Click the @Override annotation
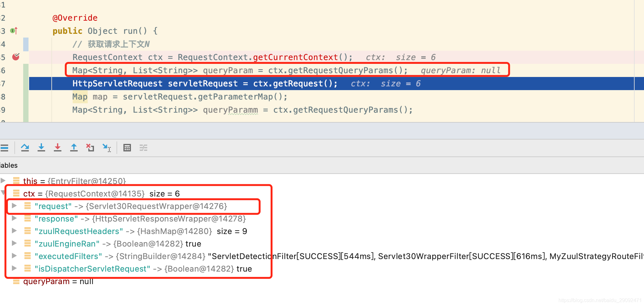Image resolution: width=644 pixels, height=306 pixels. point(75,18)
